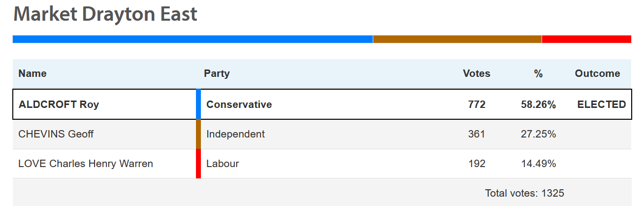Click the ELECTED outcome text
Screen dimensions: 644x206
tap(602, 104)
